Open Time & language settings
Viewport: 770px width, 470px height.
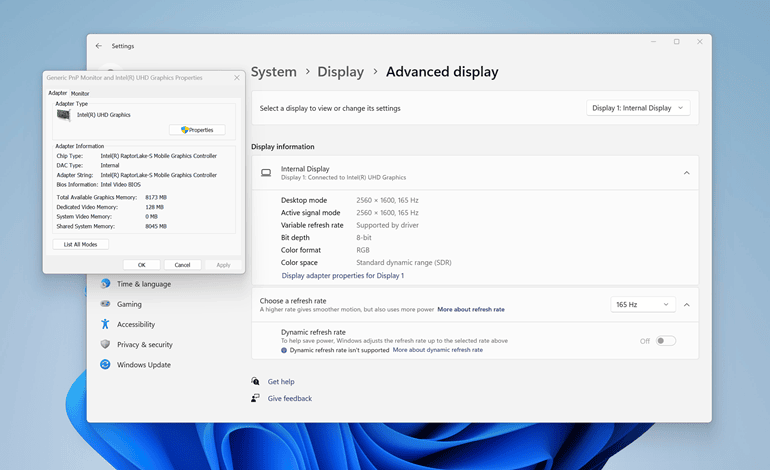tap(144, 284)
